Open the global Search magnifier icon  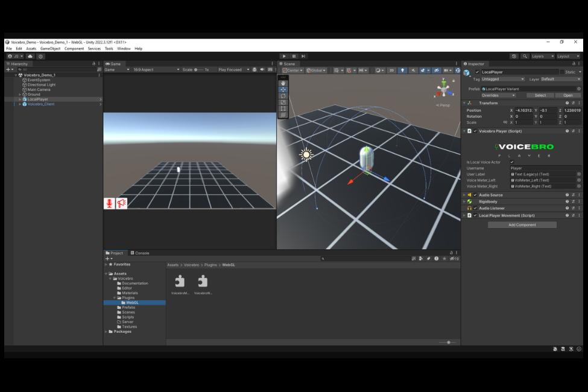(x=525, y=56)
